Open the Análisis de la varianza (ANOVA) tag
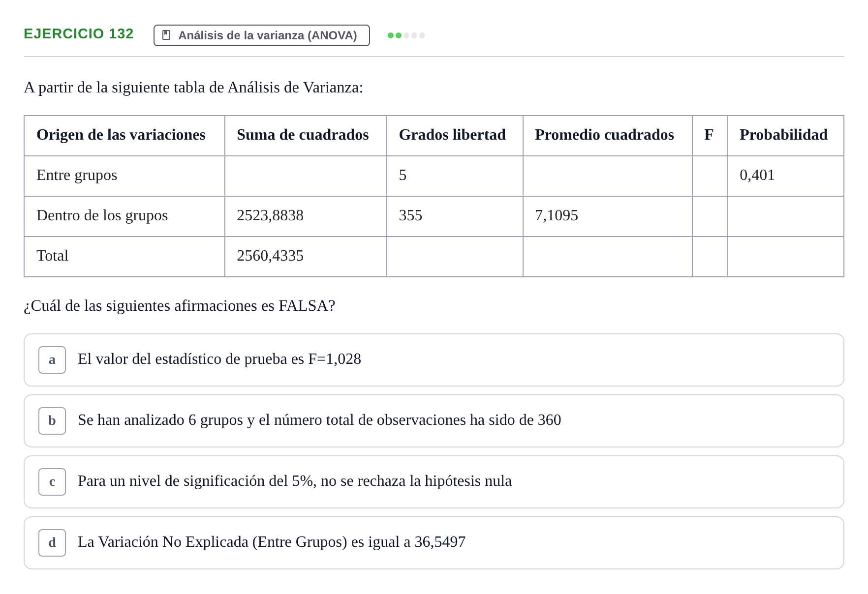 pos(261,35)
